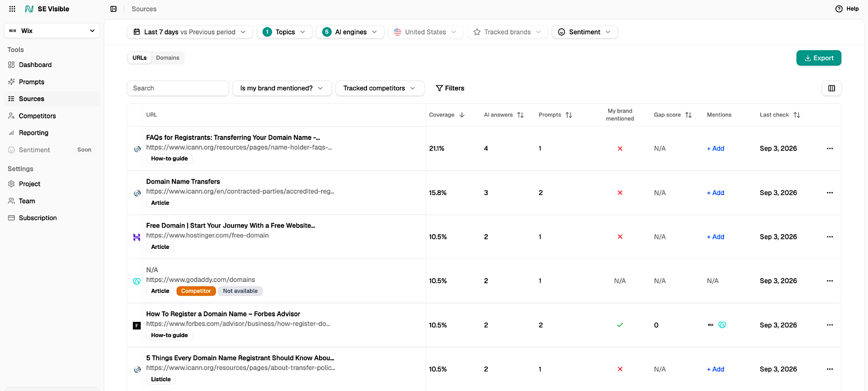Expand the Wix project selector
Viewport: 868px width, 391px height.
[x=52, y=31]
